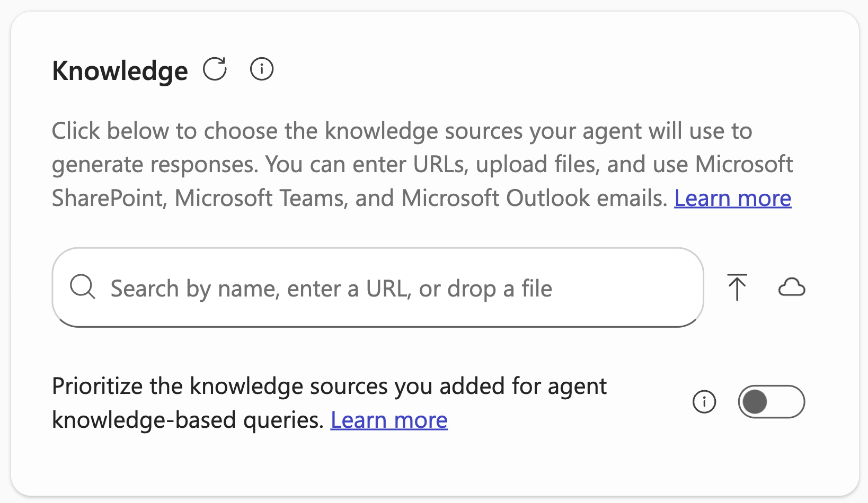Click the "Knowledge" heading text
This screenshot has height=503, width=868.
(x=120, y=71)
